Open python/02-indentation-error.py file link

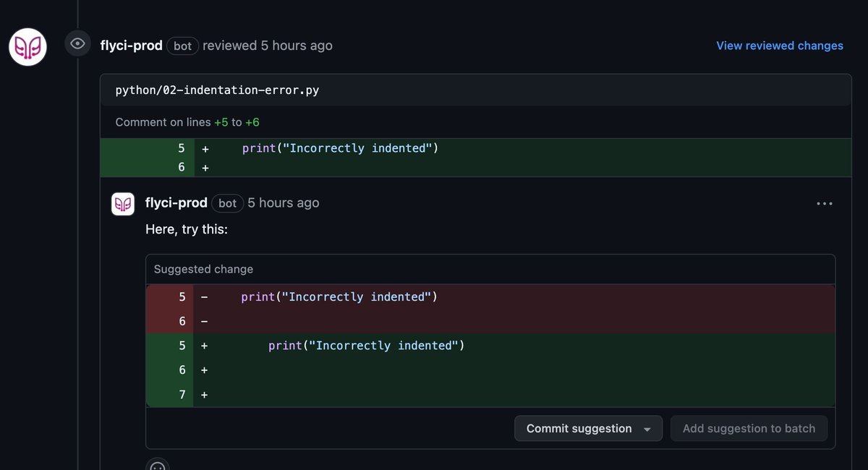point(217,90)
